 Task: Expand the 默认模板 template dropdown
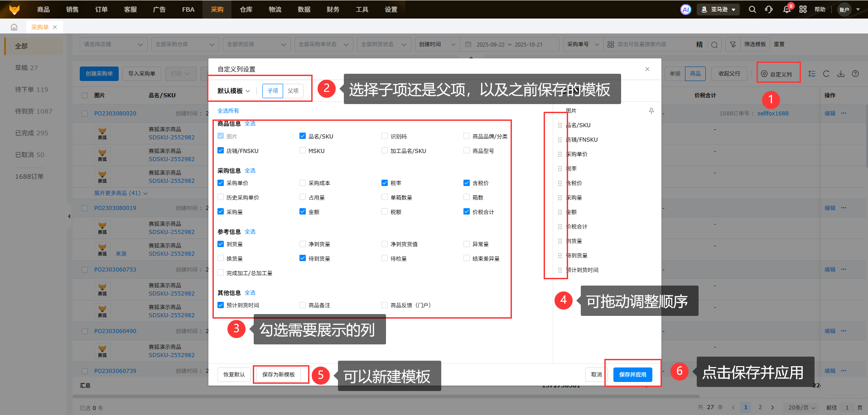click(x=233, y=91)
